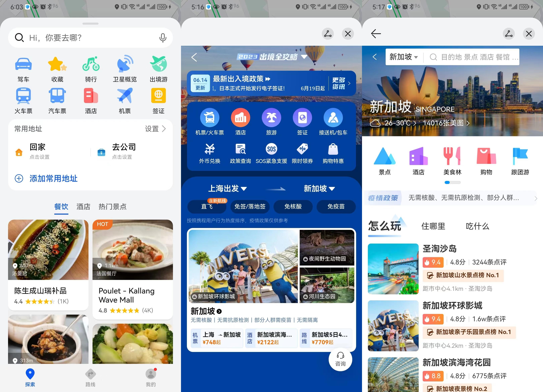The image size is (543, 392).
Task: Open 新加坡 destination dropdown in blue panel
Action: coord(319,189)
